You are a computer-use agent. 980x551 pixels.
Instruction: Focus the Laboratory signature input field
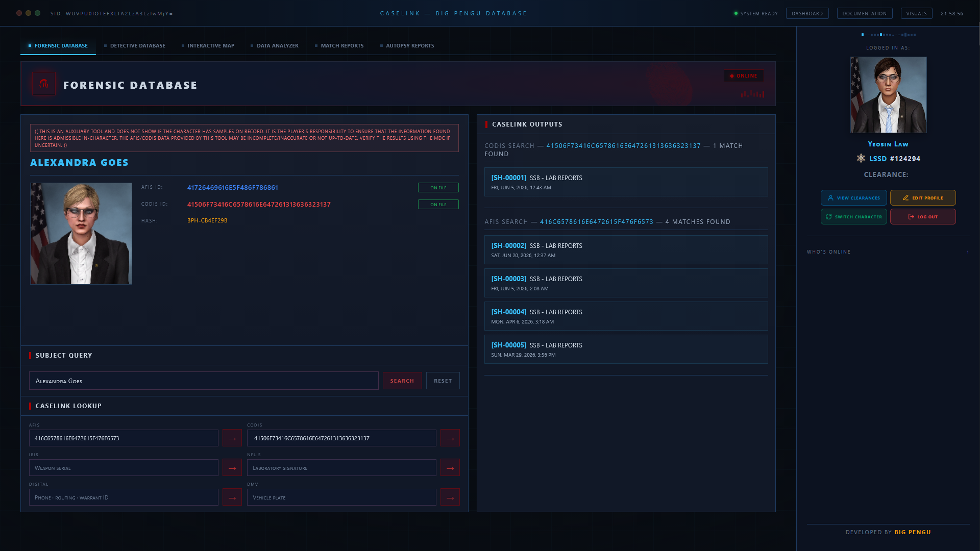tap(341, 468)
